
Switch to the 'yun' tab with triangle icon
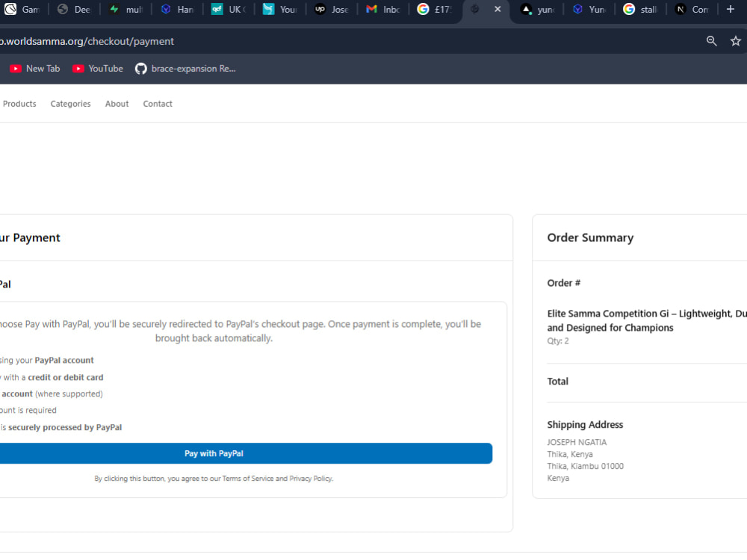pyautogui.click(x=538, y=10)
